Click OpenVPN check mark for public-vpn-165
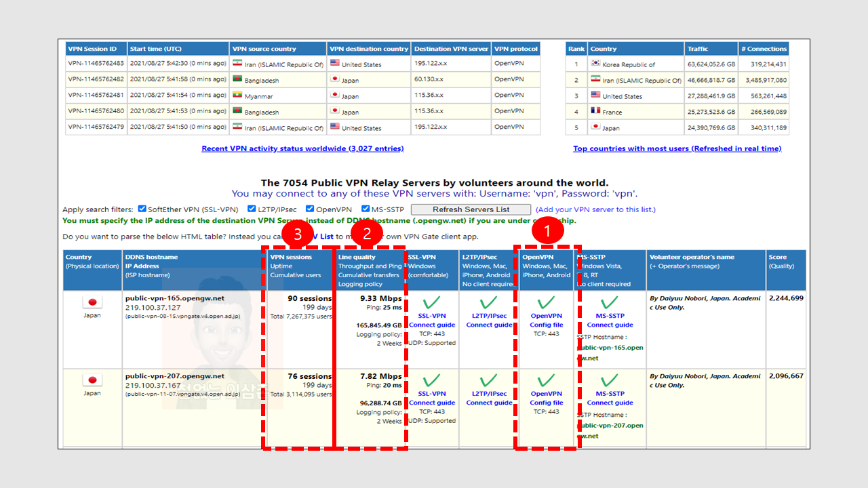 pyautogui.click(x=546, y=303)
